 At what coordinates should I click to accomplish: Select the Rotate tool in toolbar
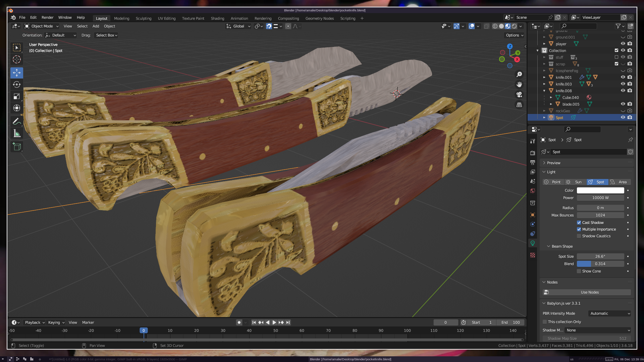pyautogui.click(x=16, y=84)
